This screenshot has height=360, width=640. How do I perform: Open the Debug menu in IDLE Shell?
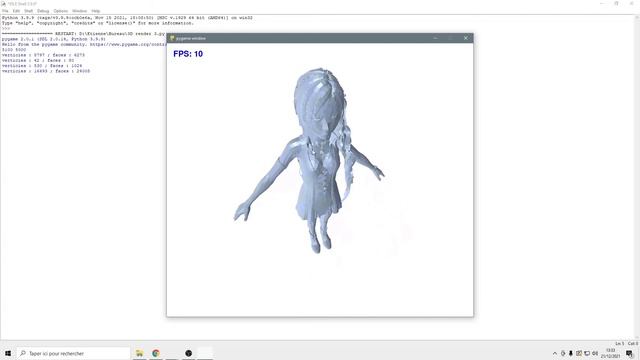click(x=43, y=11)
